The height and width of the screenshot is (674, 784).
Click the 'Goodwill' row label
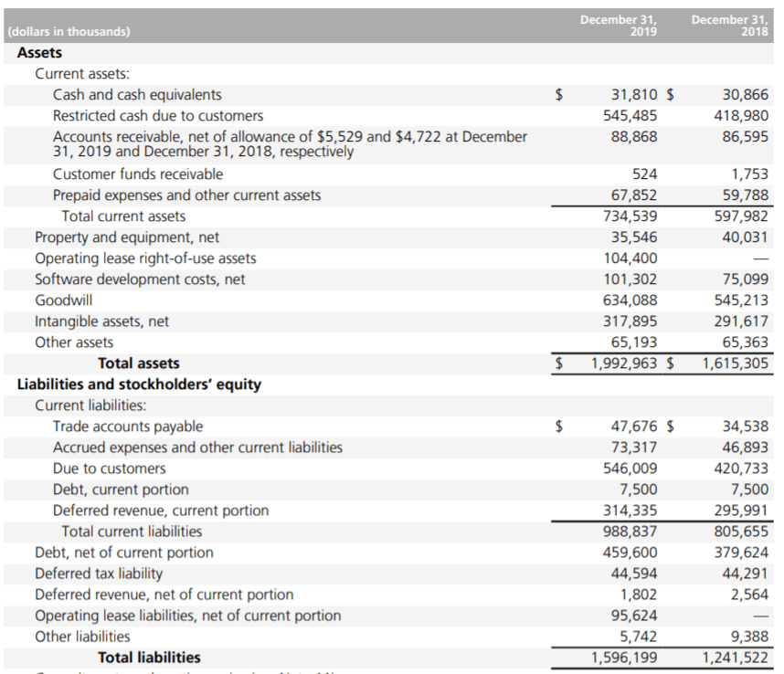63,300
